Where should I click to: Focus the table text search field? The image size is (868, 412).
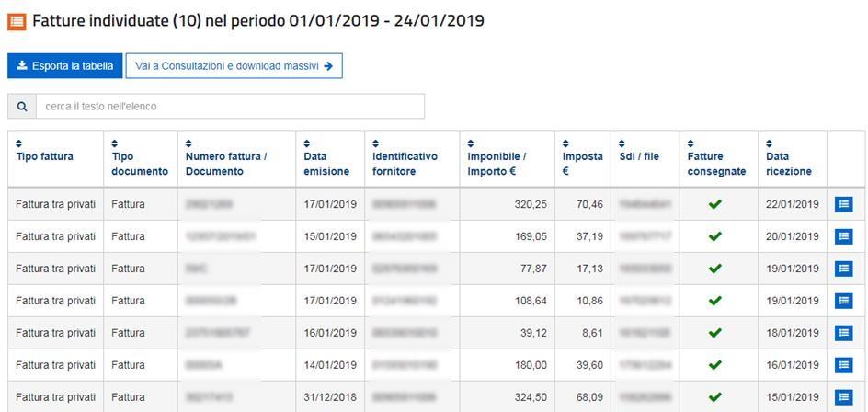click(x=230, y=107)
